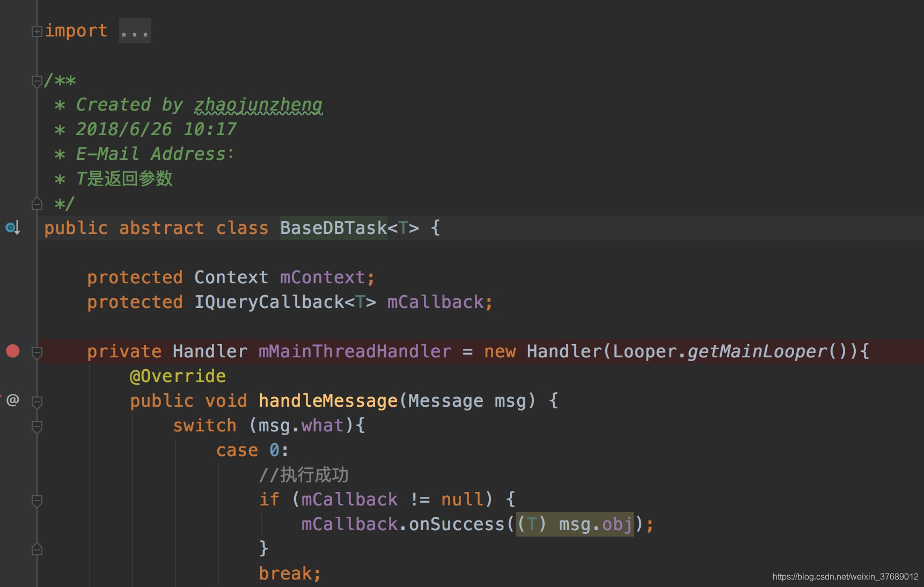Click the T是返回参数 comment line
The width and height of the screenshot is (924, 587).
coord(124,179)
